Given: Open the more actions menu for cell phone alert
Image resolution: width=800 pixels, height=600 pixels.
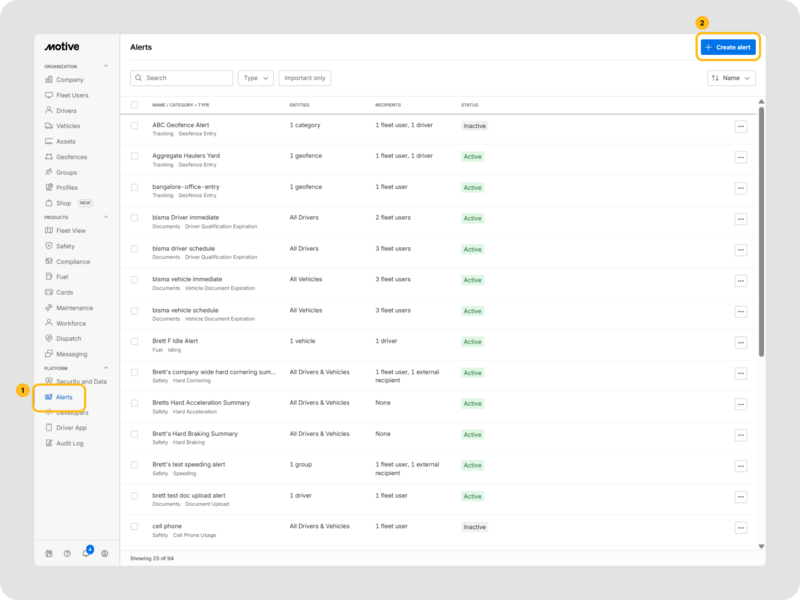Looking at the screenshot, I should point(740,527).
